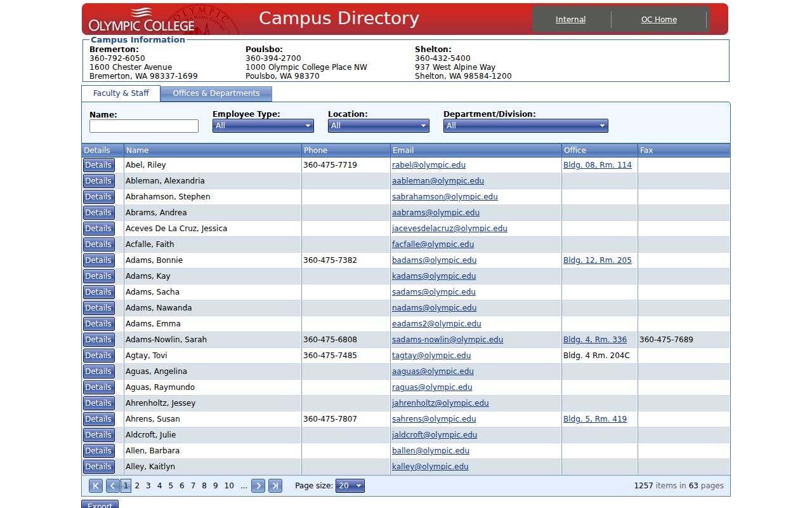Select office text Bldg. 4 Rm. 204C
This screenshot has width=812, height=508.
tap(596, 356)
